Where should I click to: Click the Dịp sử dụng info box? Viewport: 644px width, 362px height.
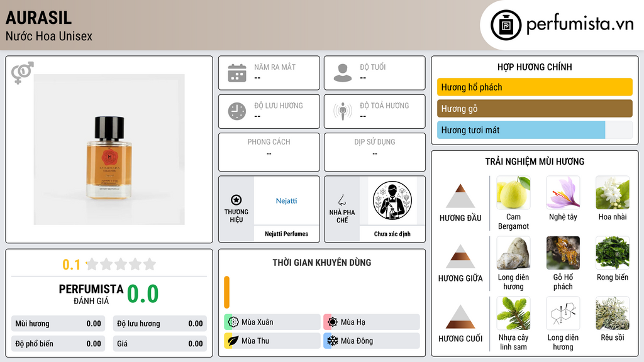point(375,152)
